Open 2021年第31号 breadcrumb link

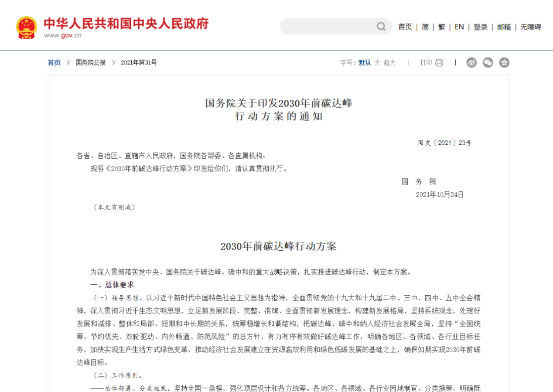pyautogui.click(x=139, y=63)
